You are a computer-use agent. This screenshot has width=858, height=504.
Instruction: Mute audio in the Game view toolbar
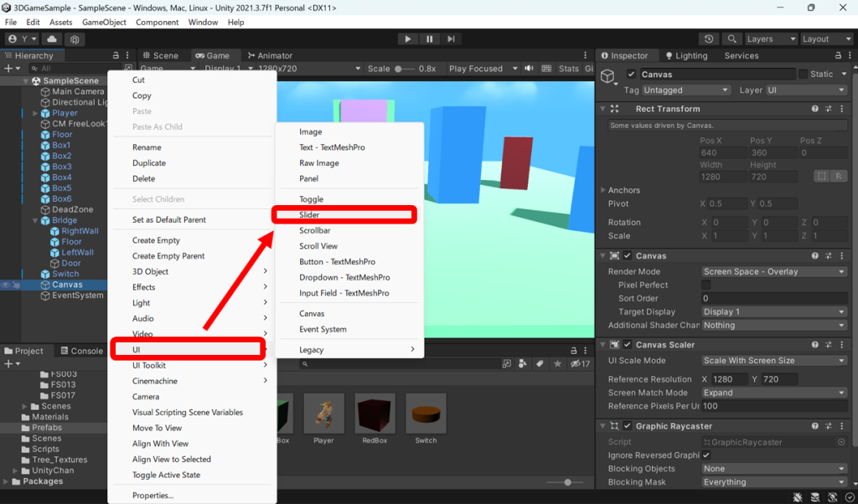pos(529,69)
